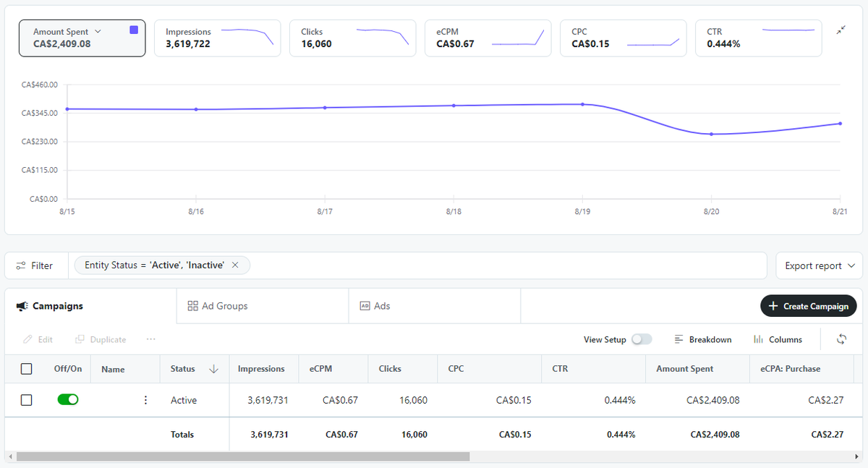Click the Off/On column header

click(68, 369)
